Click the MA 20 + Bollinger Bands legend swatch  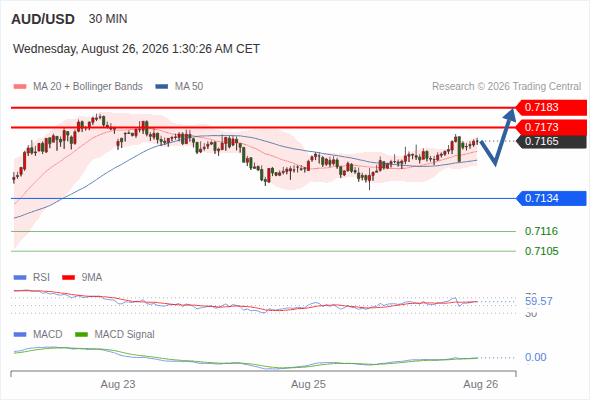[20, 87]
